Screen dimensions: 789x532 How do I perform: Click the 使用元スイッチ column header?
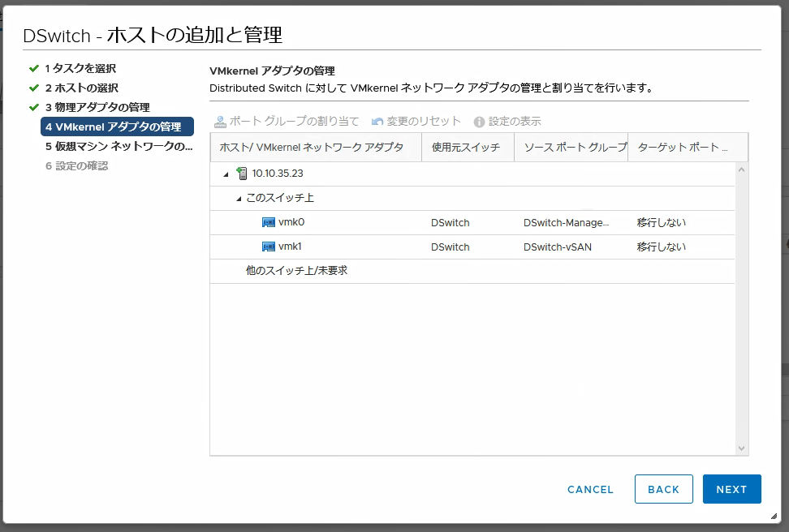point(468,148)
